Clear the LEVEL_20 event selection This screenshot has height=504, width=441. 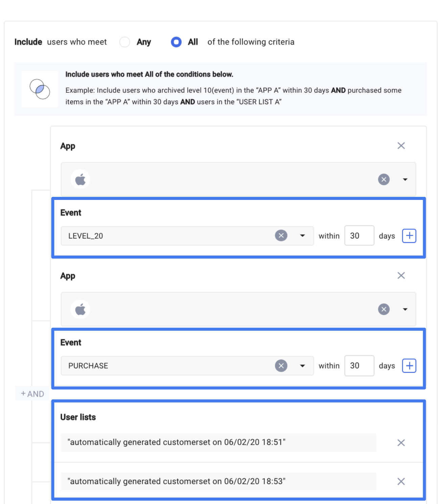(281, 235)
